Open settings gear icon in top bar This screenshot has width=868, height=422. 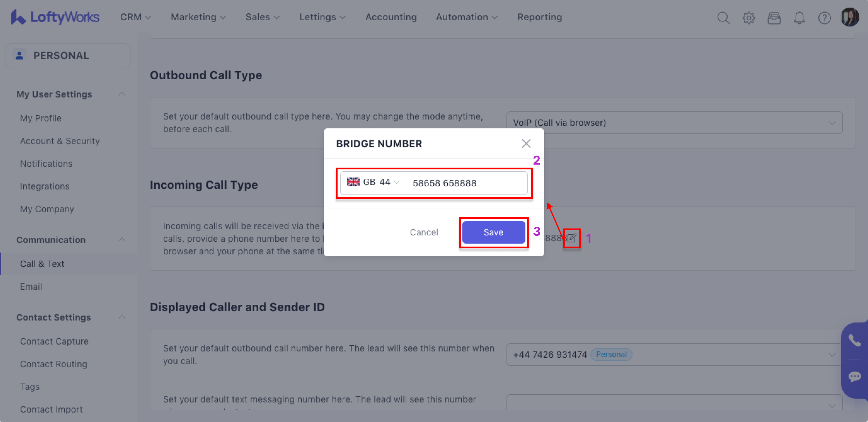748,17
